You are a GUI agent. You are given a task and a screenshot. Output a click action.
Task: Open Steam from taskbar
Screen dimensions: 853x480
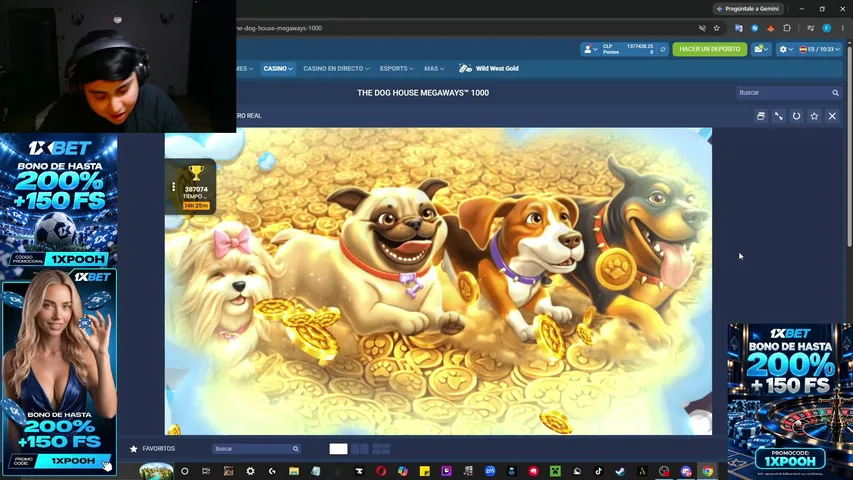click(x=620, y=471)
